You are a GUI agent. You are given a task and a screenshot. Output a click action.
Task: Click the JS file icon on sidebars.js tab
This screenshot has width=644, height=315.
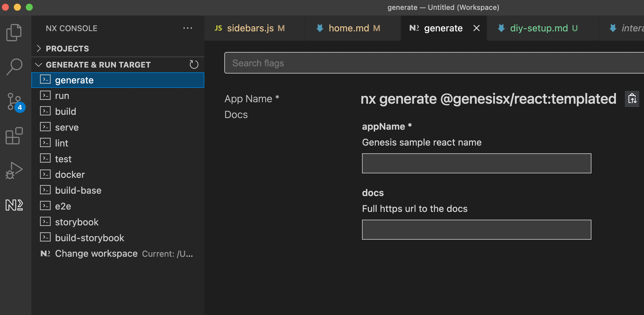click(x=218, y=28)
